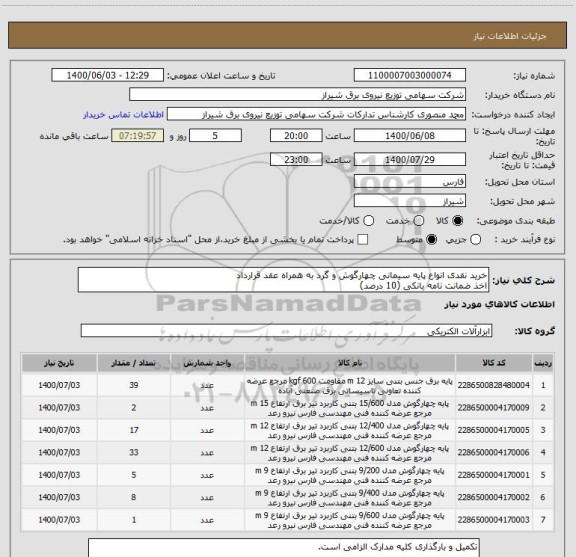Choose the جزیی purchase process option
This screenshot has width=576, height=557.
point(476,240)
